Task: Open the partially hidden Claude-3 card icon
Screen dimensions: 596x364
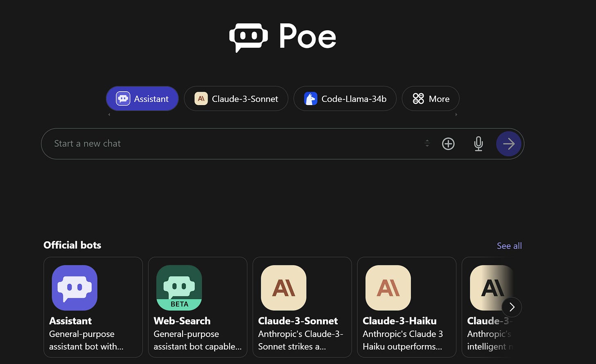Action: pos(492,288)
